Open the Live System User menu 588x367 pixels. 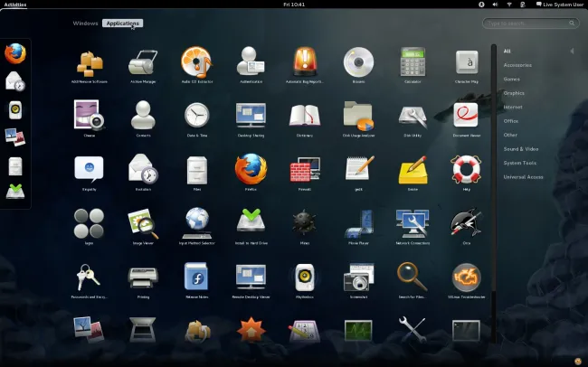pos(559,5)
